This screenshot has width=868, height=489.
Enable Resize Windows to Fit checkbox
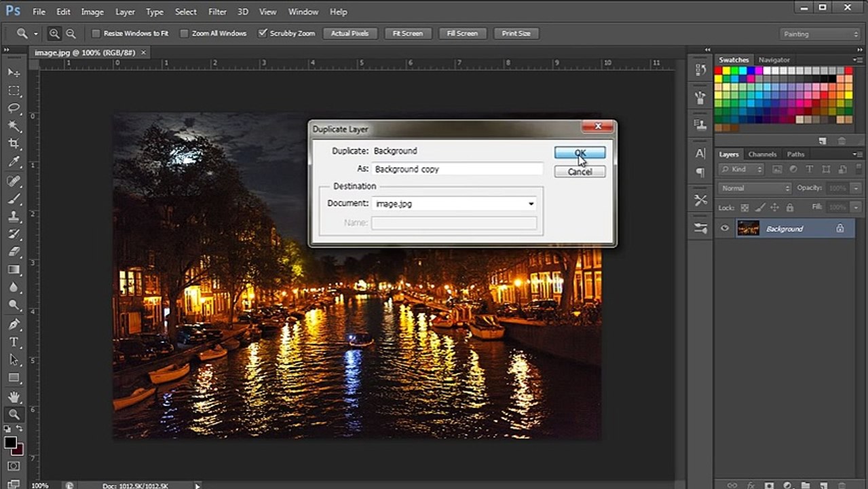coord(96,33)
